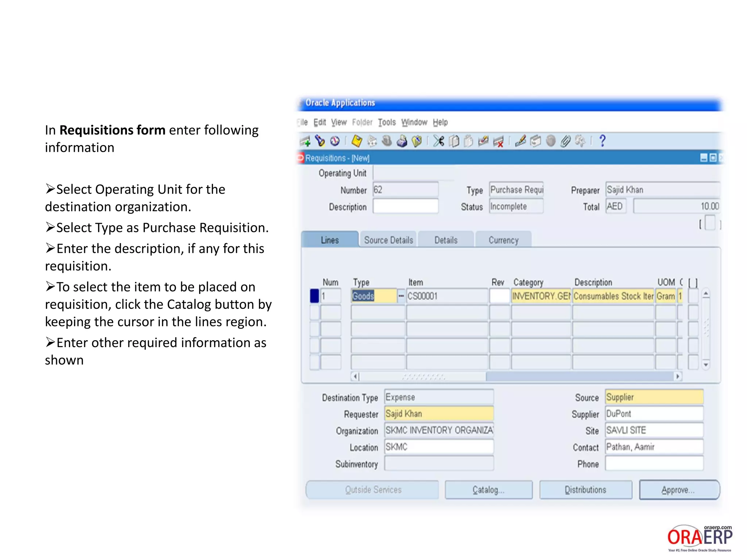Open the Tools menu
747x560 pixels.
point(387,122)
